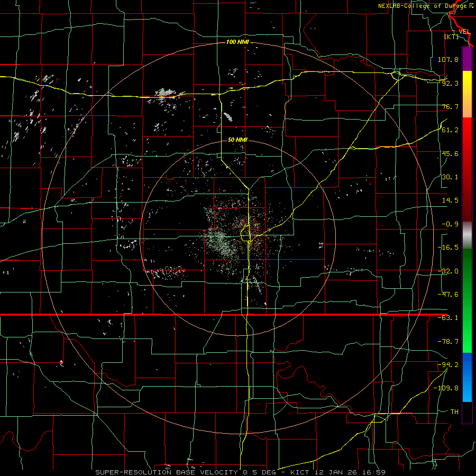Screen dimensions: 476x476
Task: Click the 92.3 velocity scale value
Action: [x=450, y=83]
